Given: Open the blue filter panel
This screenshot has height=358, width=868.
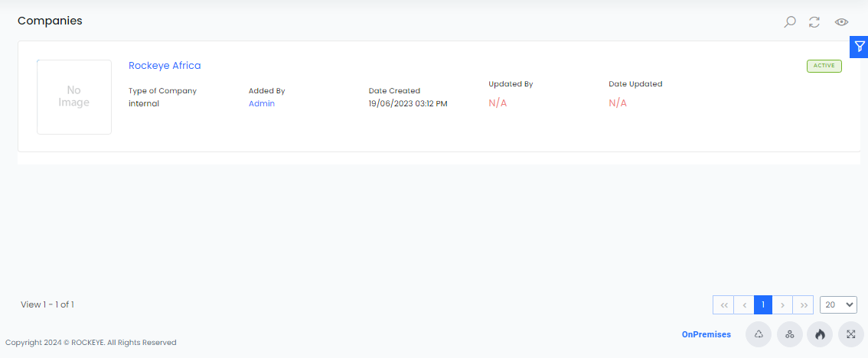Looking at the screenshot, I should [x=859, y=47].
